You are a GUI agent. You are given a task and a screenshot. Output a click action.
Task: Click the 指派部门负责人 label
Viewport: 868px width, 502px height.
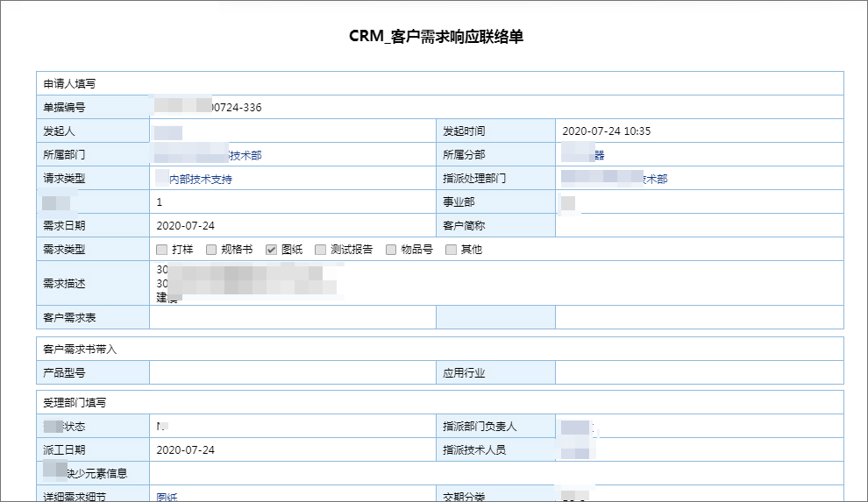480,427
